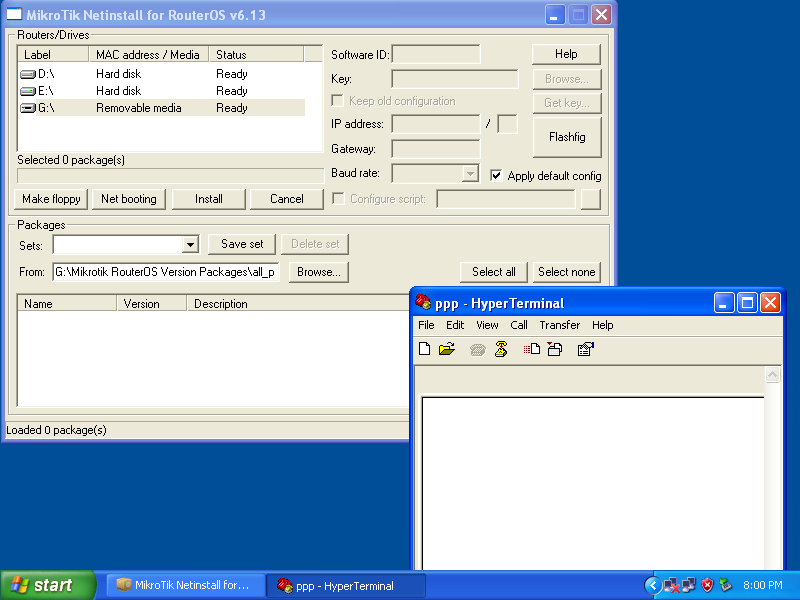Click the Status column header

click(257, 54)
